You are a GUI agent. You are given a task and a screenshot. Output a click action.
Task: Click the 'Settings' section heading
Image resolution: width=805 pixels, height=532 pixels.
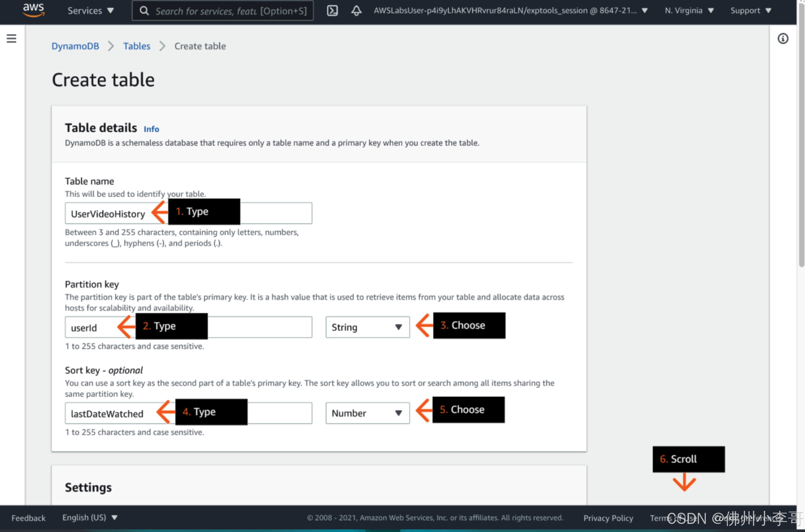(88, 487)
